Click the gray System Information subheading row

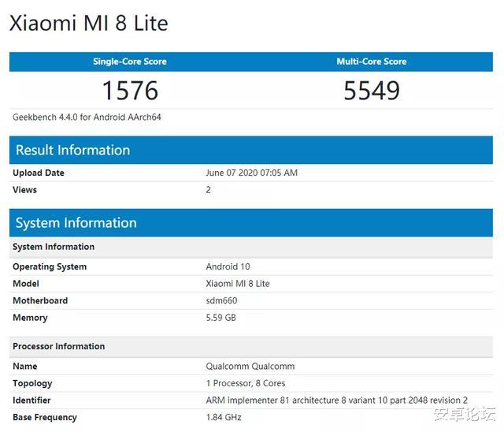click(x=251, y=247)
